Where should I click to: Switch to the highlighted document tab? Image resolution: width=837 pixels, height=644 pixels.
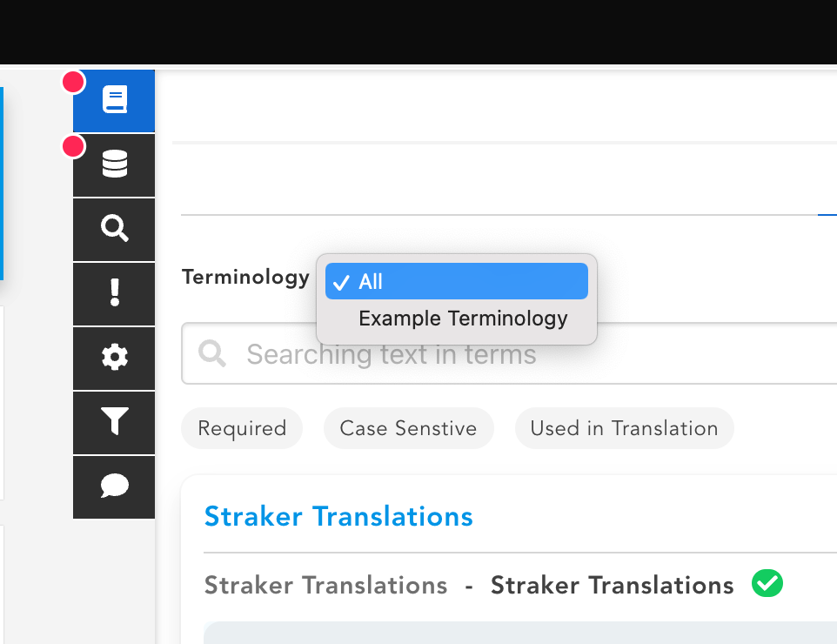[x=114, y=100]
